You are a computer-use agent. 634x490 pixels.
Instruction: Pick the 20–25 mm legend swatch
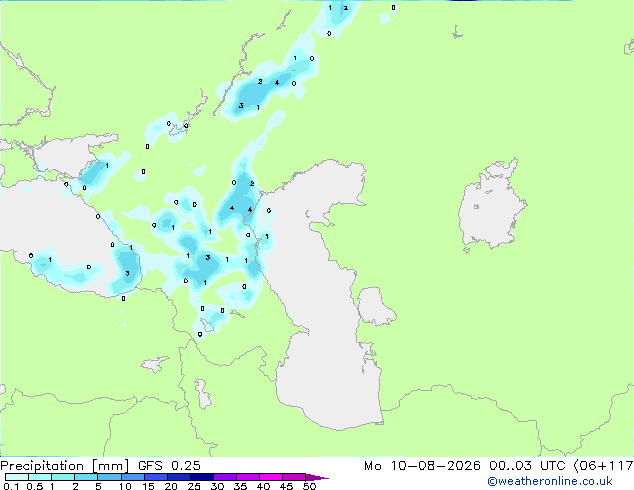click(x=178, y=477)
